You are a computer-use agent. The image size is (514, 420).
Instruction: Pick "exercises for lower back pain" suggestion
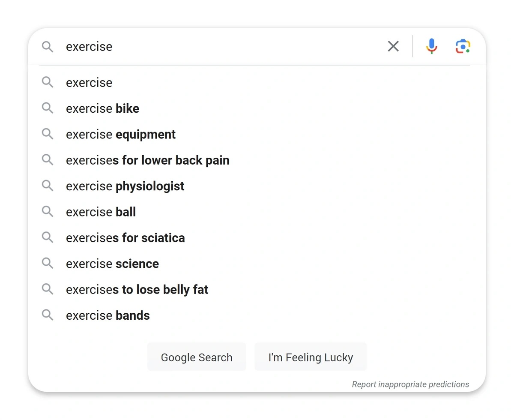coord(147,160)
